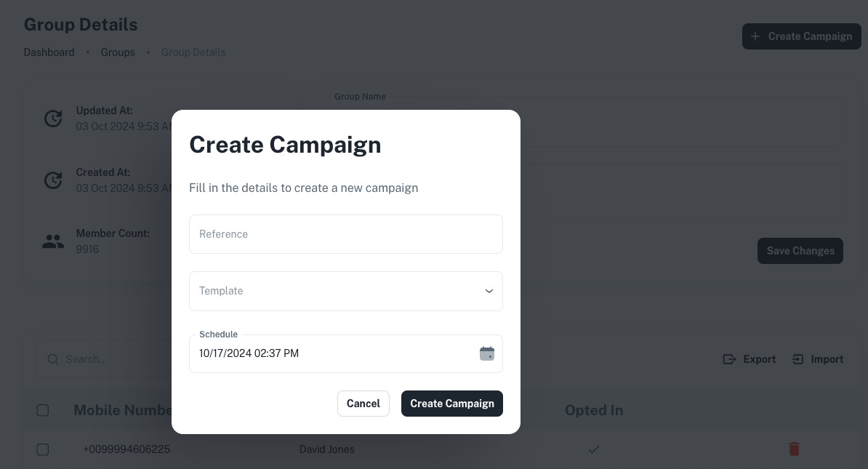Toggle the select-all header checkbox
Image resolution: width=868 pixels, height=469 pixels.
point(43,411)
